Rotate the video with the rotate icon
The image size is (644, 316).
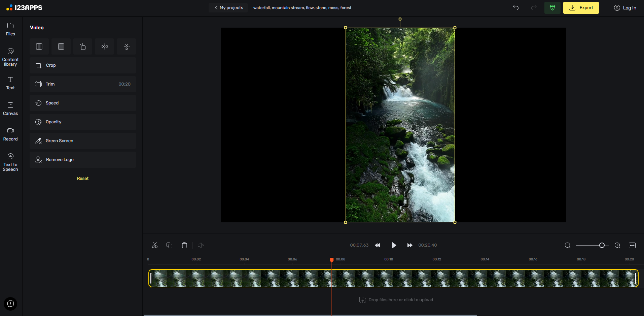pyautogui.click(x=83, y=46)
